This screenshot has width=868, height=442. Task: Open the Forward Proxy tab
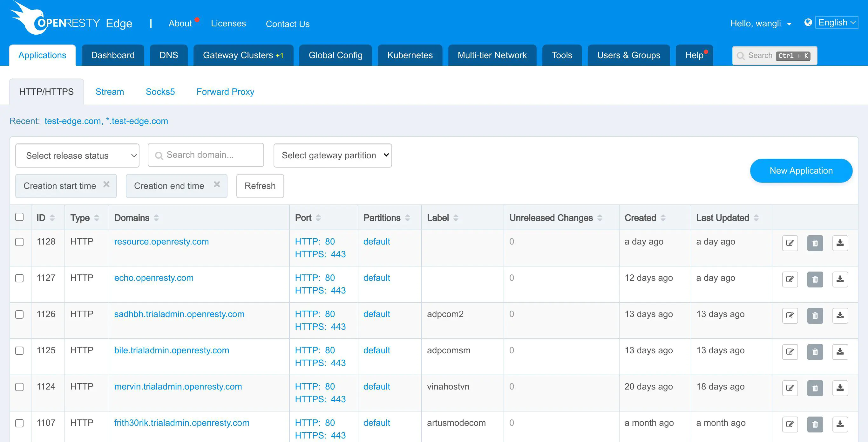[x=226, y=92]
